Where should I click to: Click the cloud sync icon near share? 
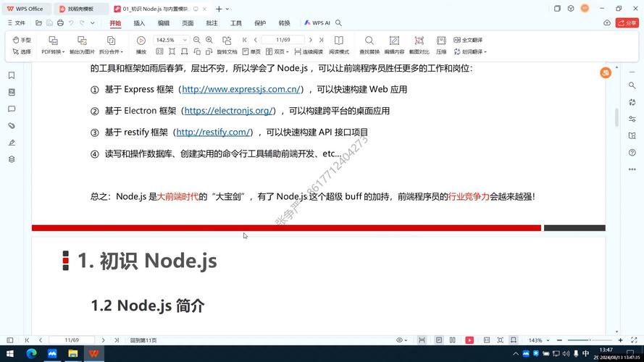click(607, 23)
